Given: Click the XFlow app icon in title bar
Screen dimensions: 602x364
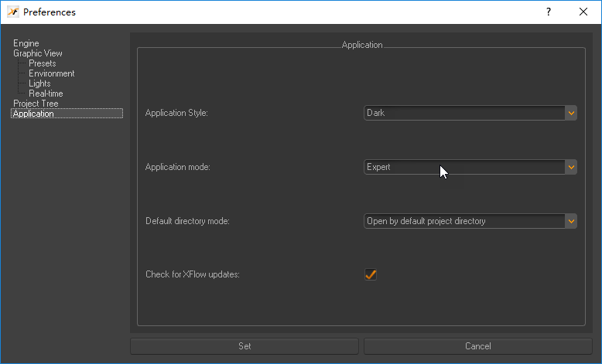Looking at the screenshot, I should click(x=12, y=12).
